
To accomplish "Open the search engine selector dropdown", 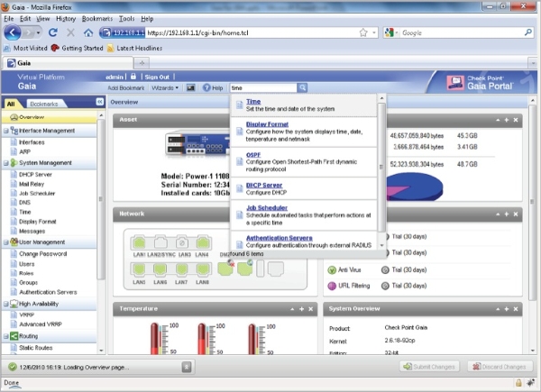I will 392,32.
